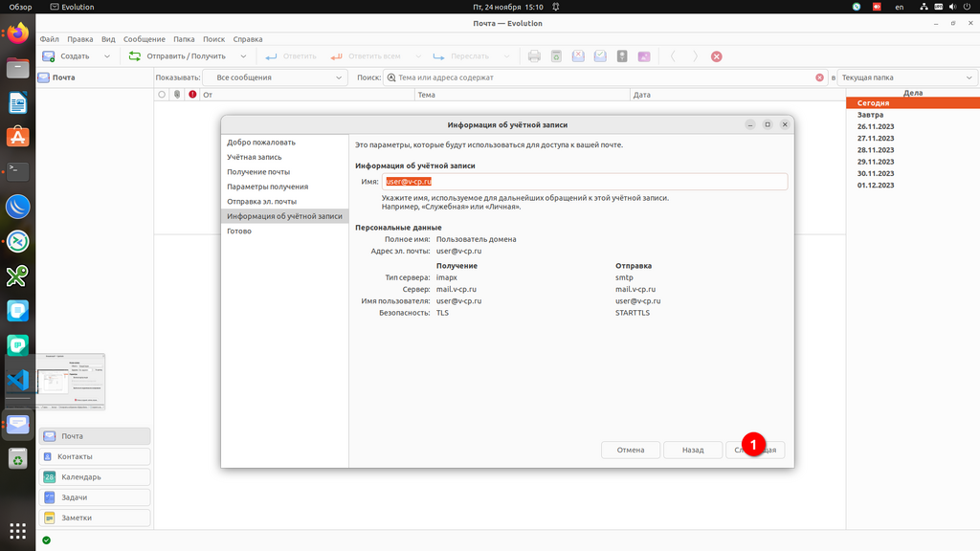Click the red cancel operation icon
Viewport: 980px width, 551px height.
click(717, 56)
